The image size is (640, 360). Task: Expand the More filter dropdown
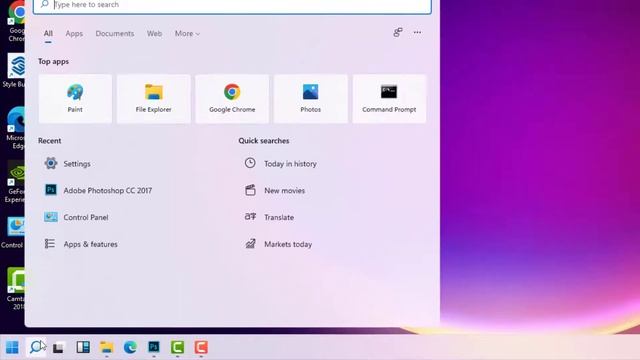187,34
